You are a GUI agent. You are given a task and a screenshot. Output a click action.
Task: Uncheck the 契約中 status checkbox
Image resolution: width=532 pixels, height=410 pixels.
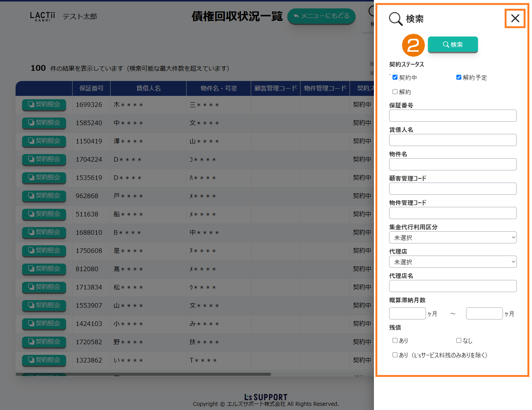pyautogui.click(x=395, y=78)
